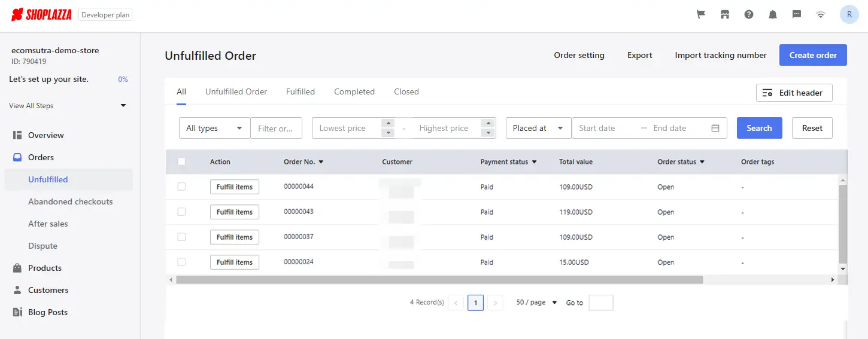Open the storefront icon in top bar

tap(725, 14)
